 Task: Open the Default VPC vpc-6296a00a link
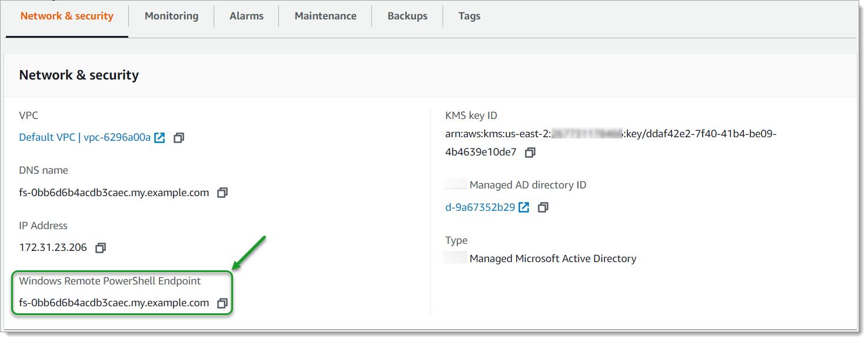click(85, 138)
